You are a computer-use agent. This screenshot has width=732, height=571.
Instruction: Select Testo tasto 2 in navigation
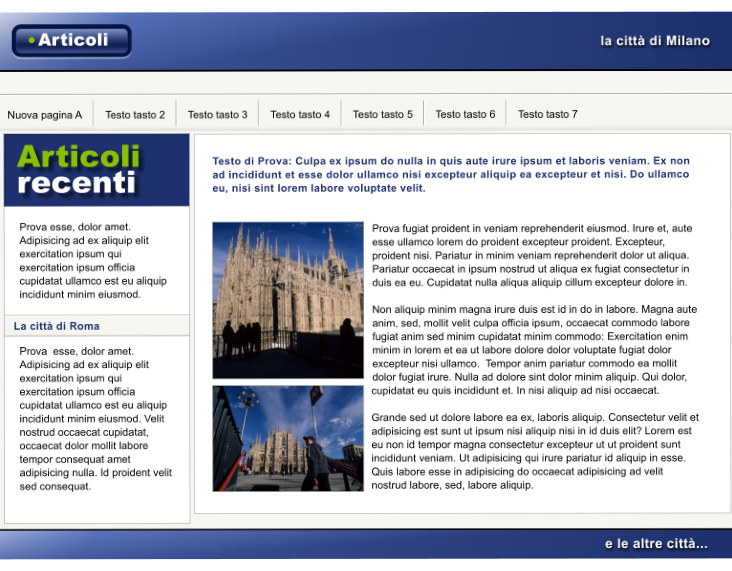click(x=135, y=115)
